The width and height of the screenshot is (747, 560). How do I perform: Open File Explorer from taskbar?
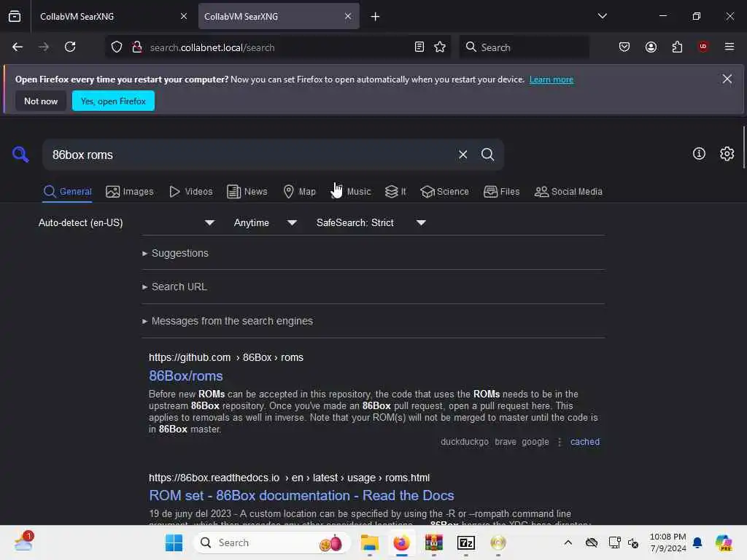(370, 542)
